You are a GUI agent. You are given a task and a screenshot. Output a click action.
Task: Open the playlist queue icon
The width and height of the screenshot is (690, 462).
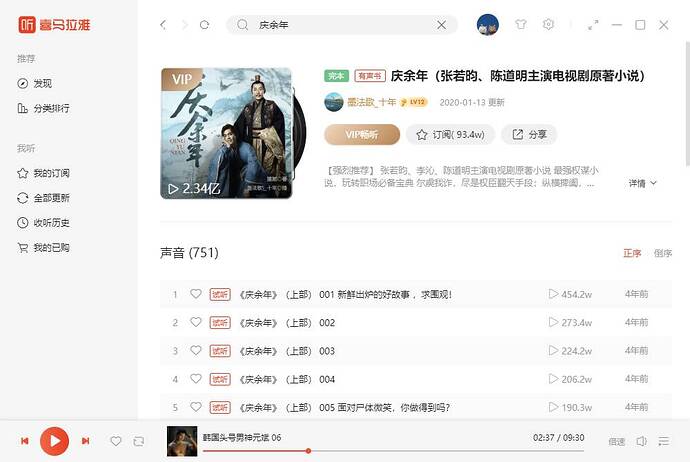pyautogui.click(x=664, y=441)
